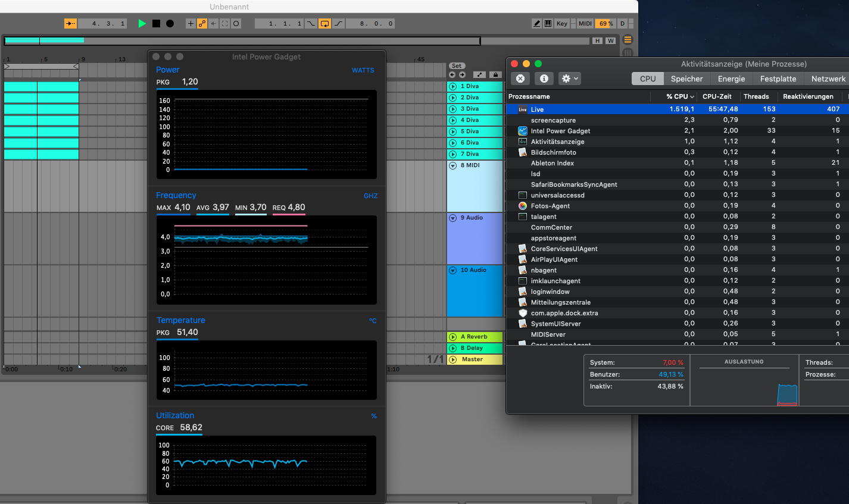Image resolution: width=849 pixels, height=504 pixels.
Task: Switch on MIDI map mode
Action: point(585,24)
